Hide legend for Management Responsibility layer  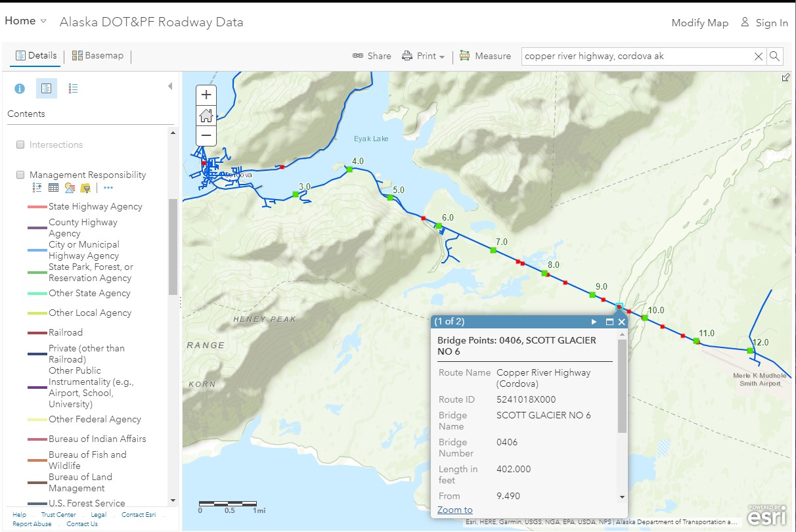coord(37,188)
